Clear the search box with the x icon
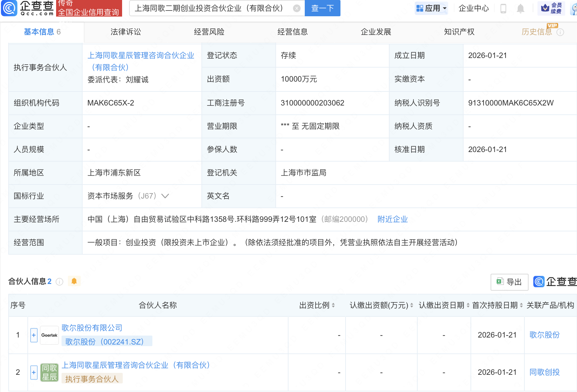Viewport: 577px width, 392px height. [296, 8]
